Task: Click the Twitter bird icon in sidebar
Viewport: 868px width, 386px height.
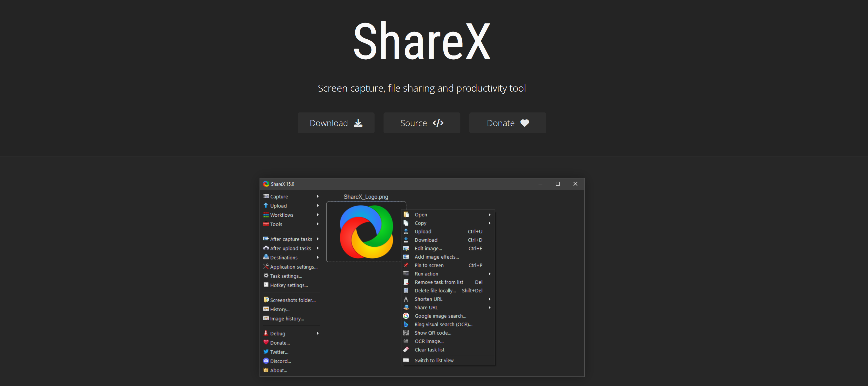Action: pos(266,352)
